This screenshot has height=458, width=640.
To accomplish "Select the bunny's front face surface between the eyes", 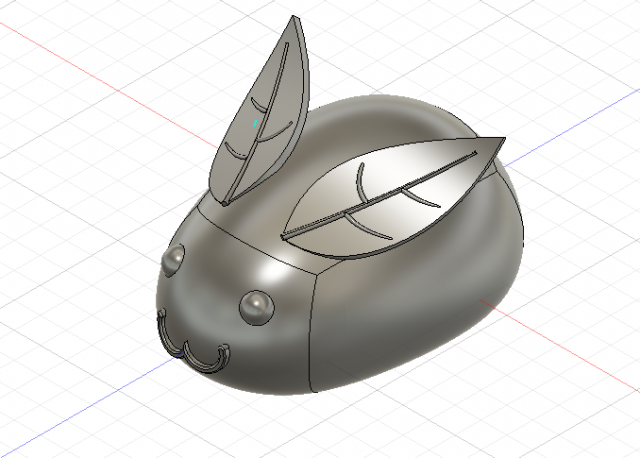I will click(x=216, y=282).
